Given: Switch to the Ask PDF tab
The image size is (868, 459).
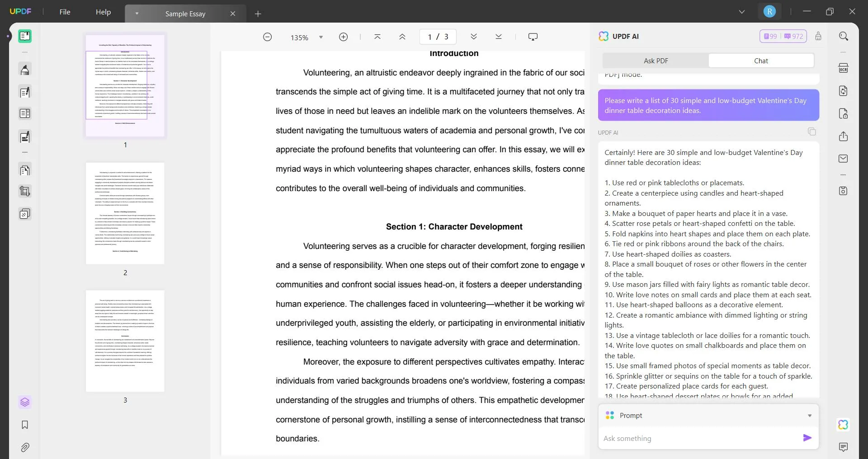Looking at the screenshot, I should [x=656, y=61].
